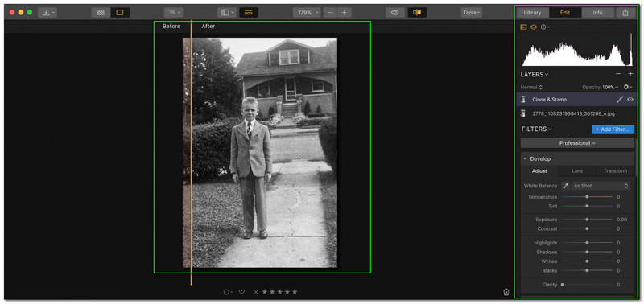This screenshot has width=644, height=304.
Task: Reject photo with the X flag
Action: [x=256, y=292]
